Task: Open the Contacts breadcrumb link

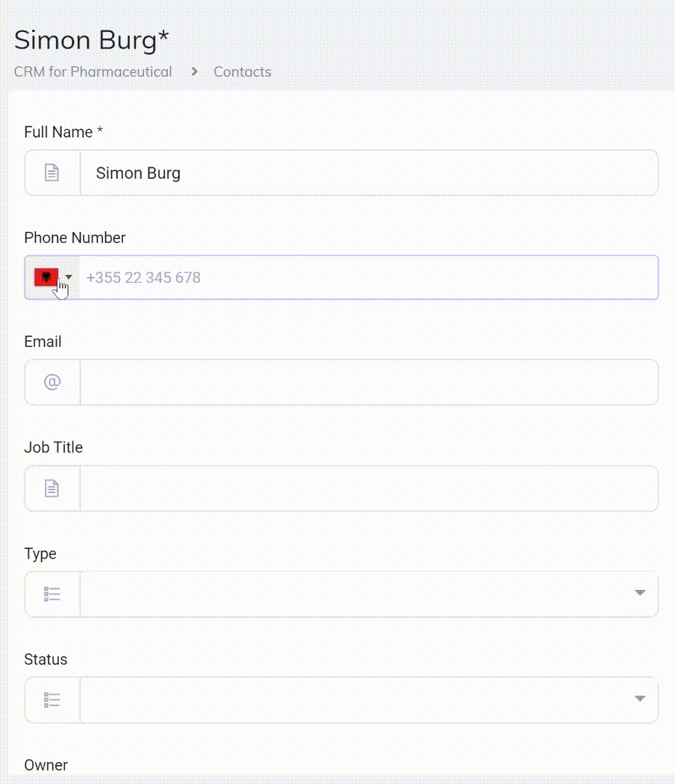Action: [242, 71]
